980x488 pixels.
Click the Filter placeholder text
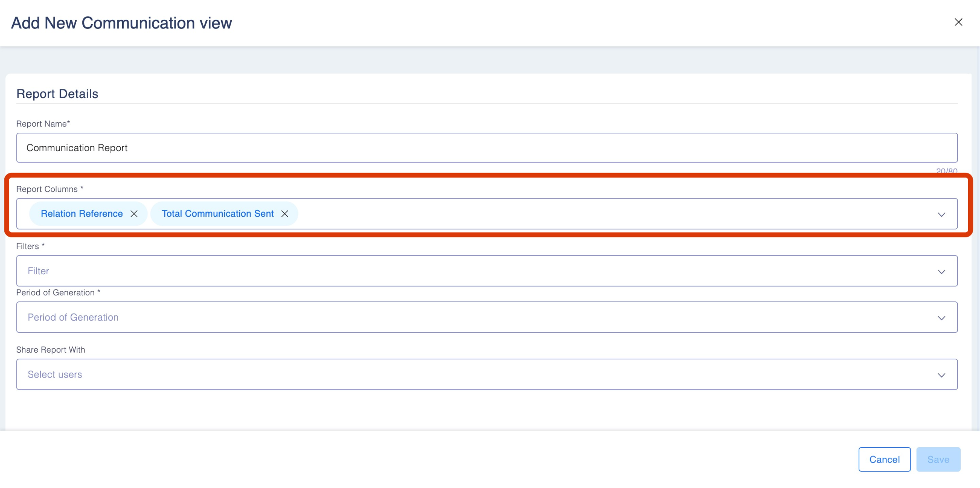click(39, 271)
